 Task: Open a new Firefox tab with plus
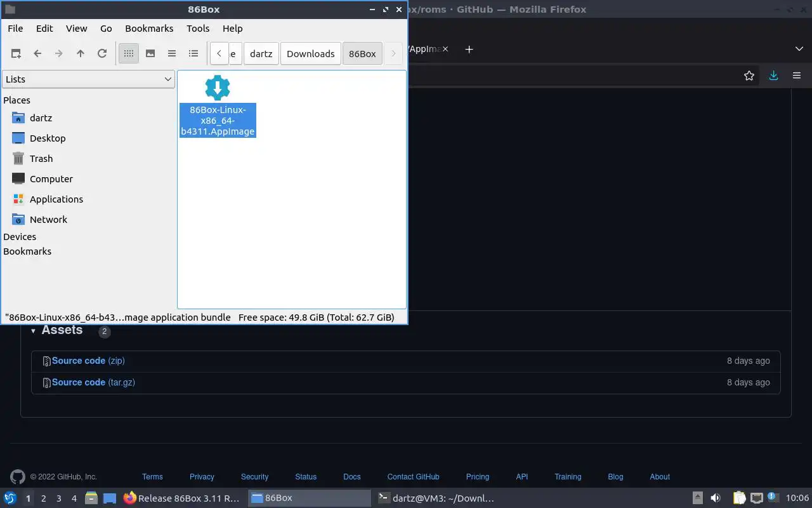tap(469, 50)
